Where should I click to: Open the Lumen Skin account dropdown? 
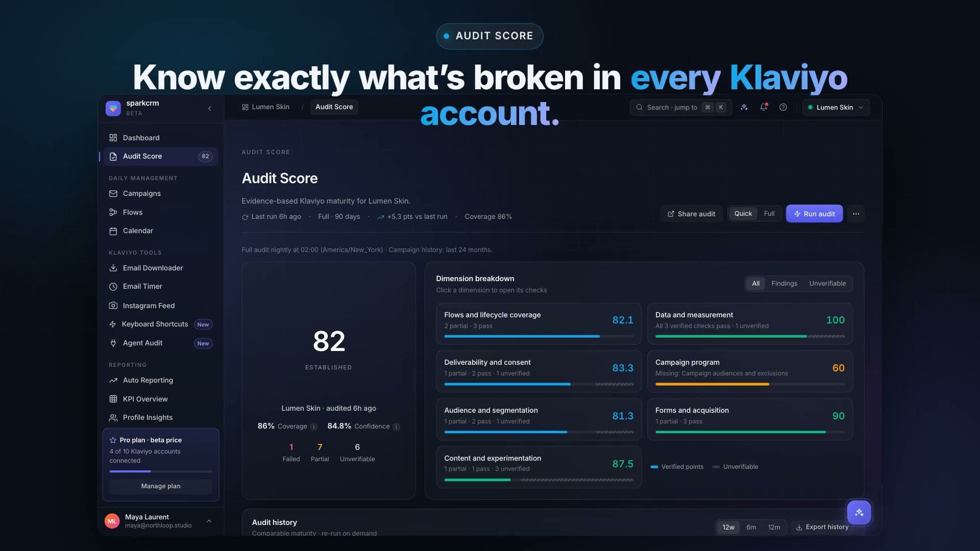point(836,107)
